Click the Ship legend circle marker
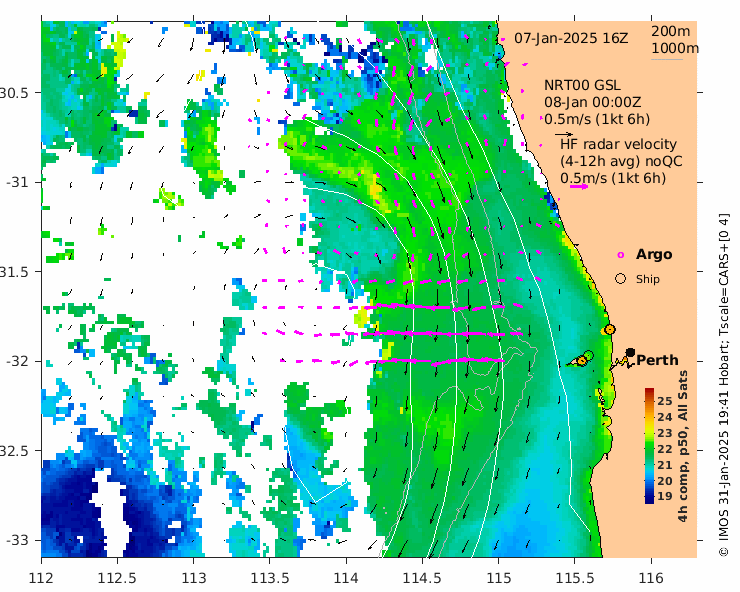Viewport: 740px width, 592px height. 621,279
